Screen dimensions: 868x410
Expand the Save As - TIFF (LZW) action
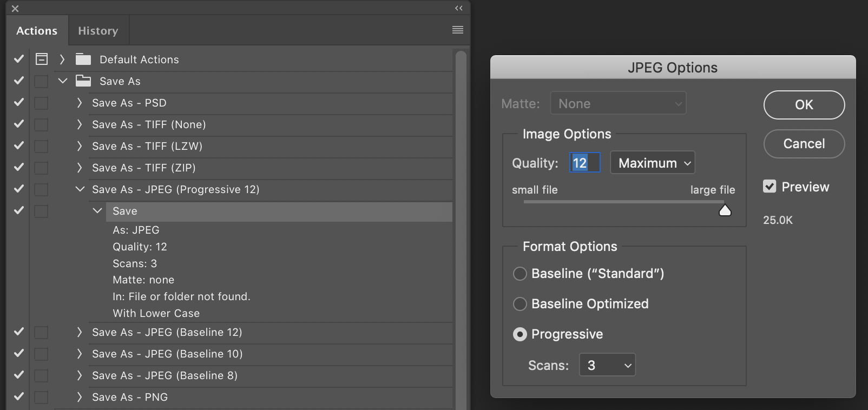pos(80,146)
